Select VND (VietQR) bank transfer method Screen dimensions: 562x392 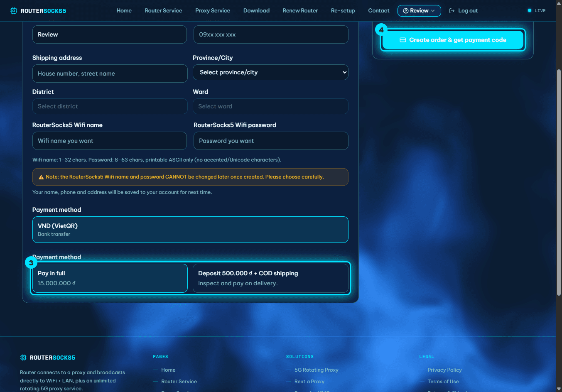click(x=190, y=230)
